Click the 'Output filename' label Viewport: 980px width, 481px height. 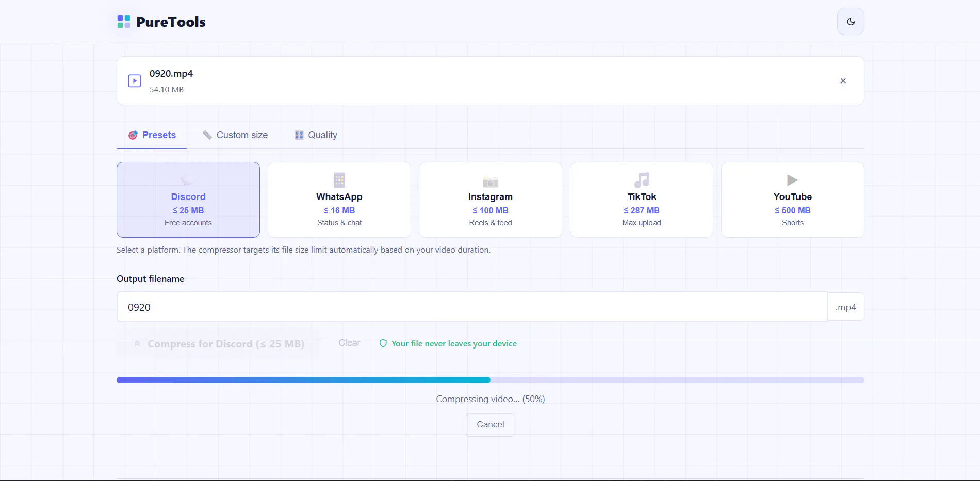pyautogui.click(x=151, y=279)
